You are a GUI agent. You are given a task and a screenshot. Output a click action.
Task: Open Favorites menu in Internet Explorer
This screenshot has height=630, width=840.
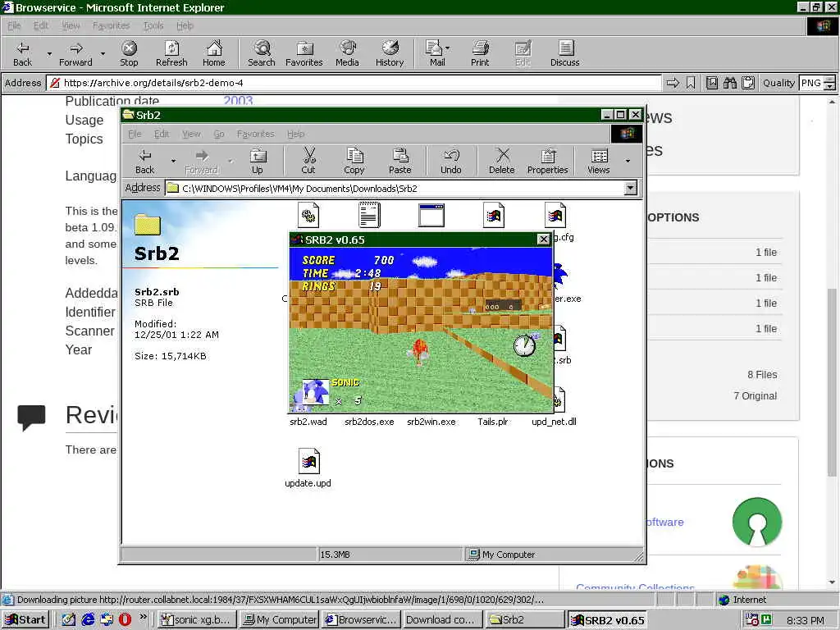(x=111, y=25)
